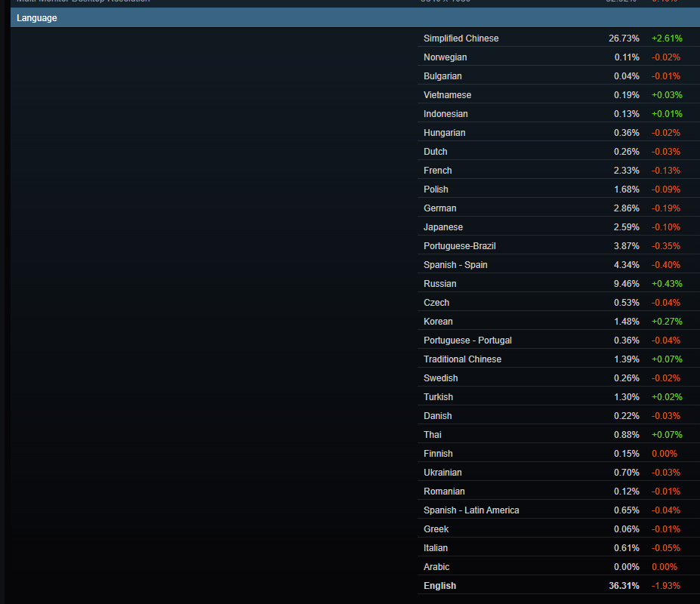Click the 0.61% Italian share value
Screen dimensions: 700x604
pos(626,547)
